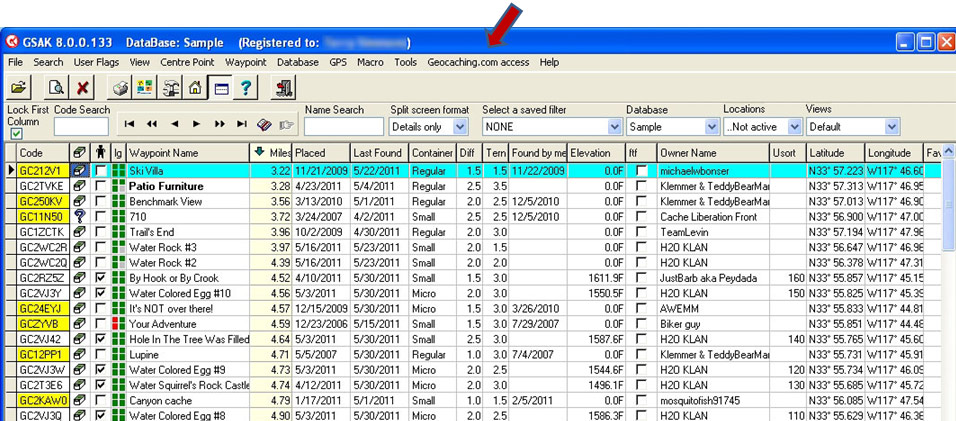This screenshot has height=421, width=956.
Task: Sort by the Last Found column header
Action: [x=379, y=152]
